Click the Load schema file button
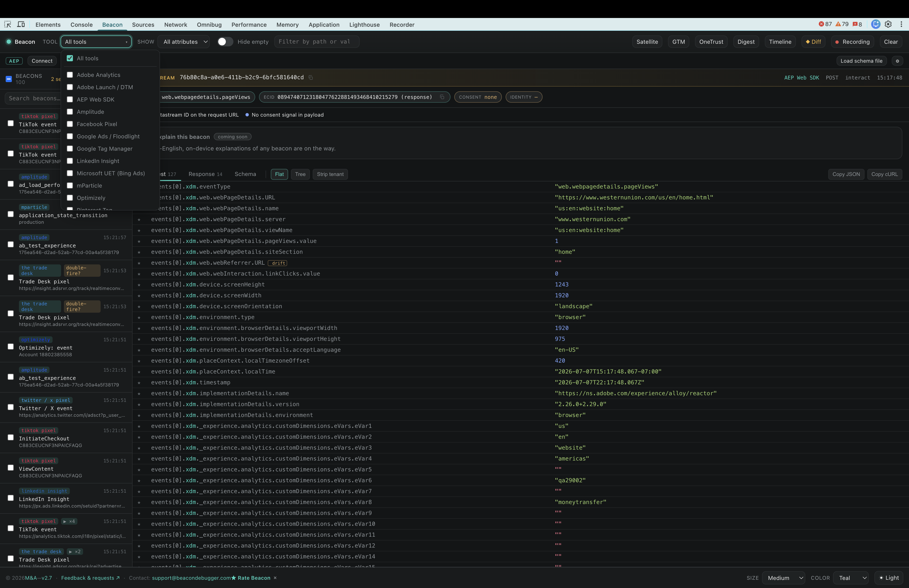 pyautogui.click(x=861, y=61)
